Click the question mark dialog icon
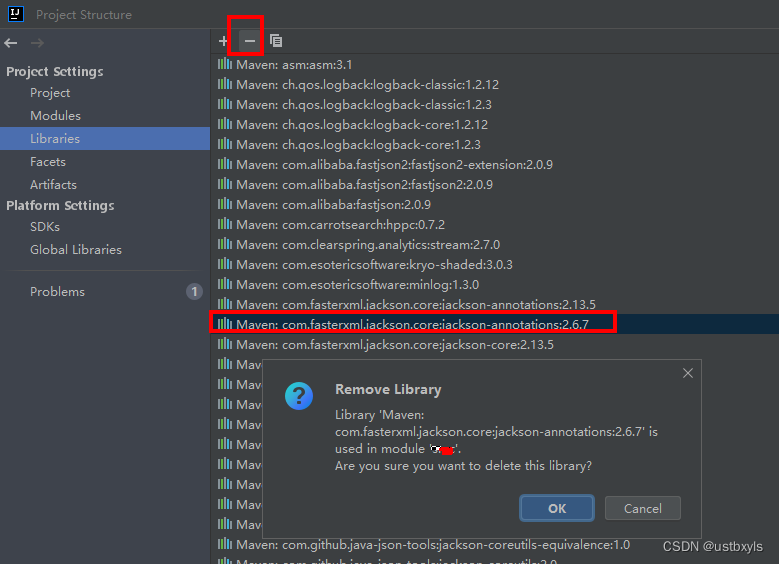Viewport: 779px width, 564px height. [x=299, y=396]
